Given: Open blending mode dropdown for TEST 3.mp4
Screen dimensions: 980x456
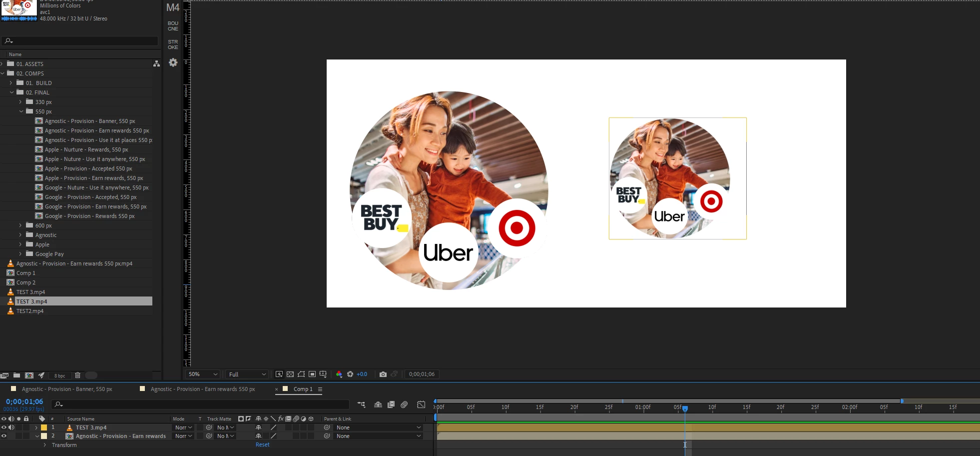Looking at the screenshot, I should click(x=183, y=428).
